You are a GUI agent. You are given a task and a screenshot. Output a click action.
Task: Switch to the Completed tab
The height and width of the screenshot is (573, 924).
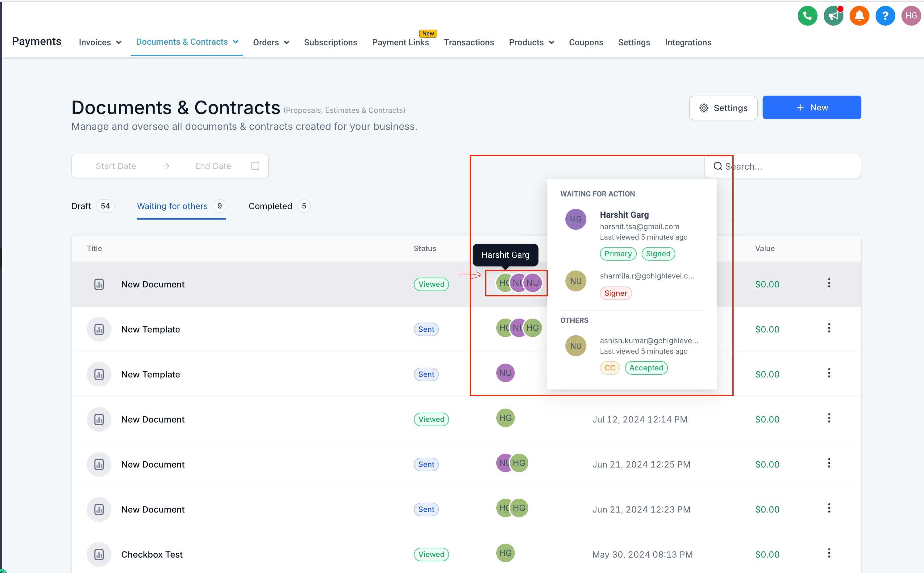(279, 206)
